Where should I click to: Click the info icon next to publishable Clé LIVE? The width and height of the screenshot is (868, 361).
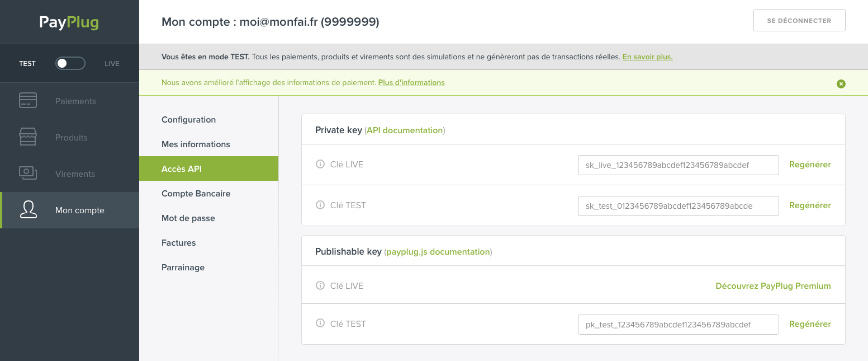coord(320,285)
